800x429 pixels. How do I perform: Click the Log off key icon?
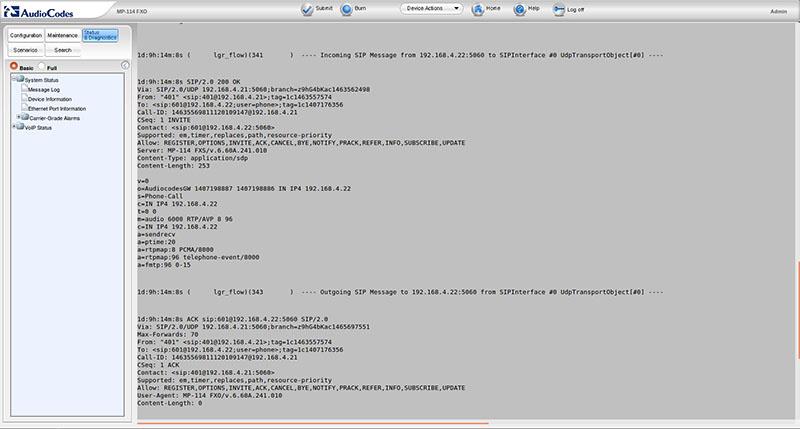tap(559, 10)
